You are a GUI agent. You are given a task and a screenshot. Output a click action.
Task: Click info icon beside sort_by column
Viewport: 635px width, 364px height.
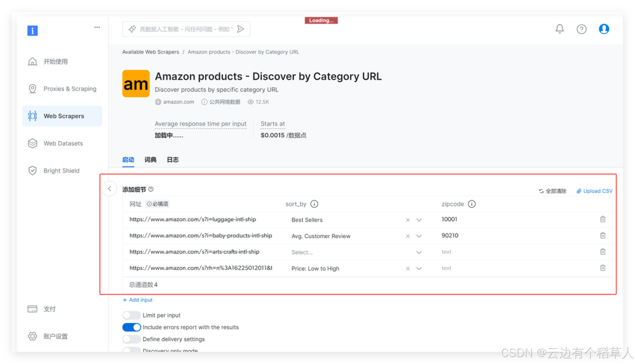[x=314, y=204]
